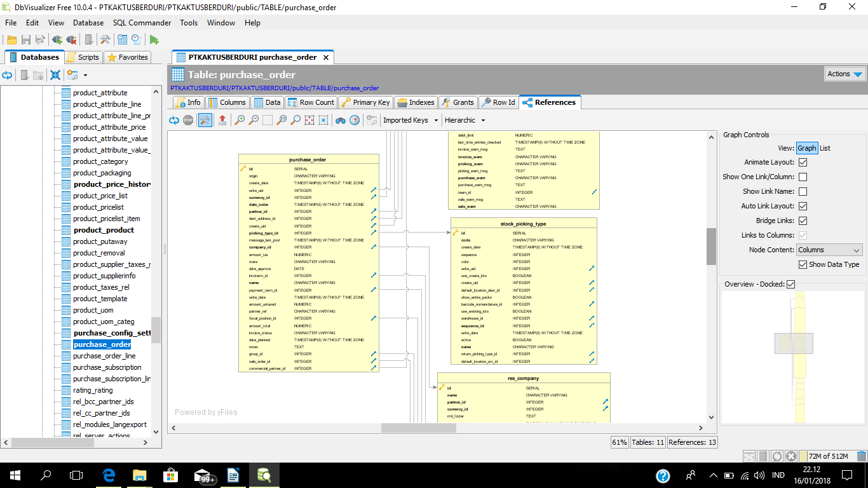The height and width of the screenshot is (488, 868).
Task: Uncheck the Overview - Docked checkbox
Action: [x=791, y=284]
